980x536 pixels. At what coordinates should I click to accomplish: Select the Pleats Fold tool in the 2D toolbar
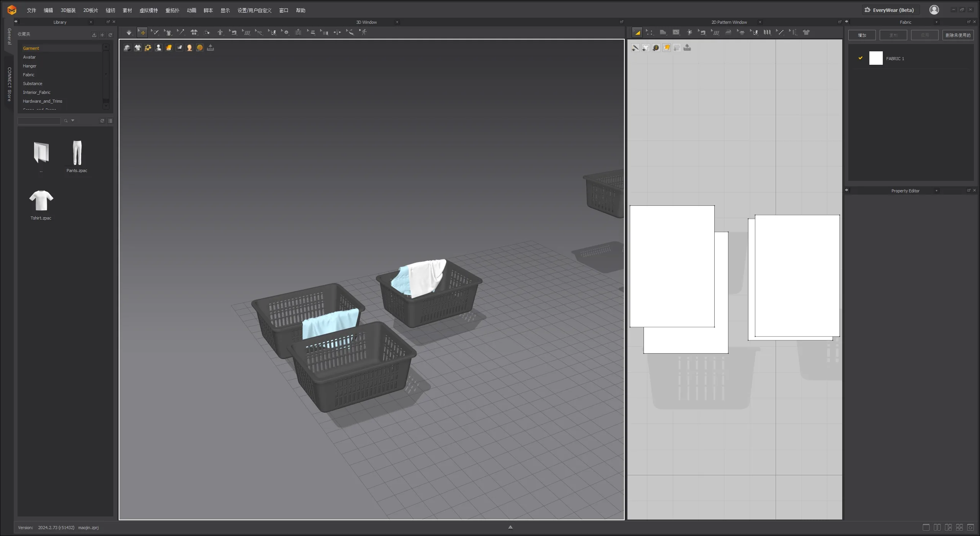point(767,33)
